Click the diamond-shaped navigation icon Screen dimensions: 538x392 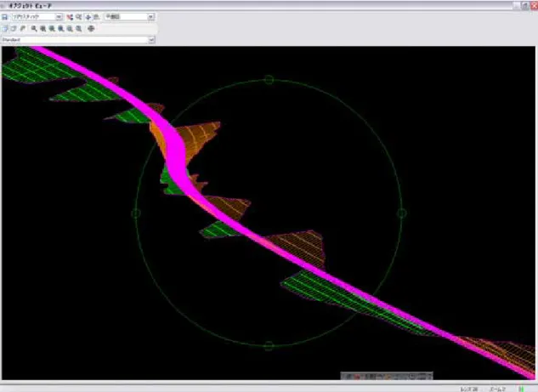click(x=88, y=17)
